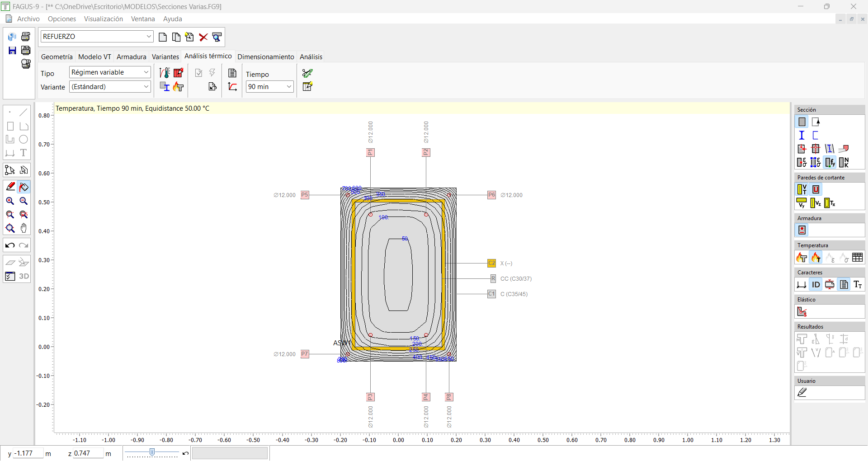Toggle the fy material strength section view
Image resolution: width=868 pixels, height=461 pixels.
coord(830,162)
